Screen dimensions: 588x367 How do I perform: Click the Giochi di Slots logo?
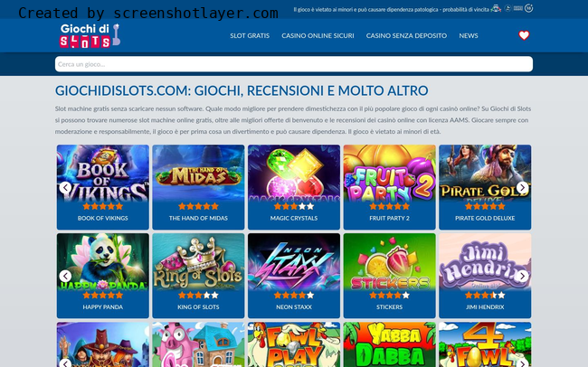point(90,35)
